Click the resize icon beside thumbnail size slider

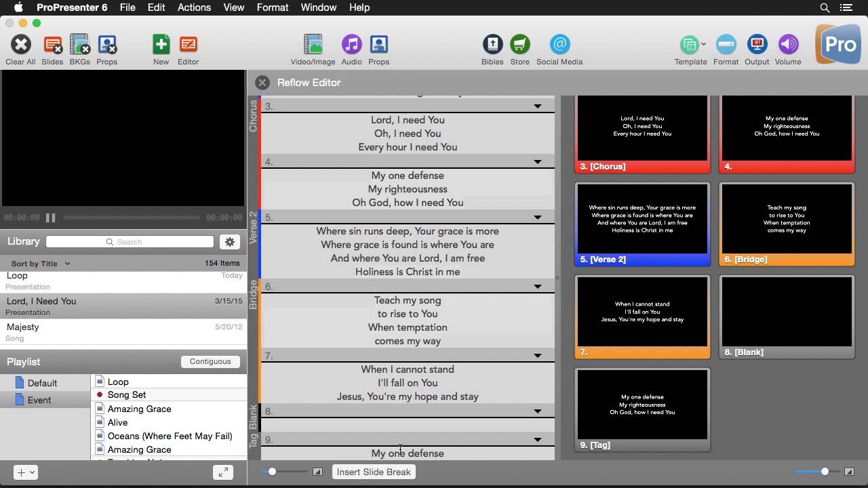click(848, 472)
